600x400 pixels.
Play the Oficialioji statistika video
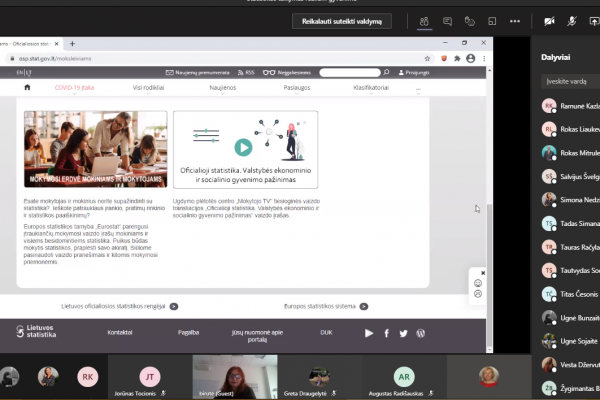[x=243, y=147]
